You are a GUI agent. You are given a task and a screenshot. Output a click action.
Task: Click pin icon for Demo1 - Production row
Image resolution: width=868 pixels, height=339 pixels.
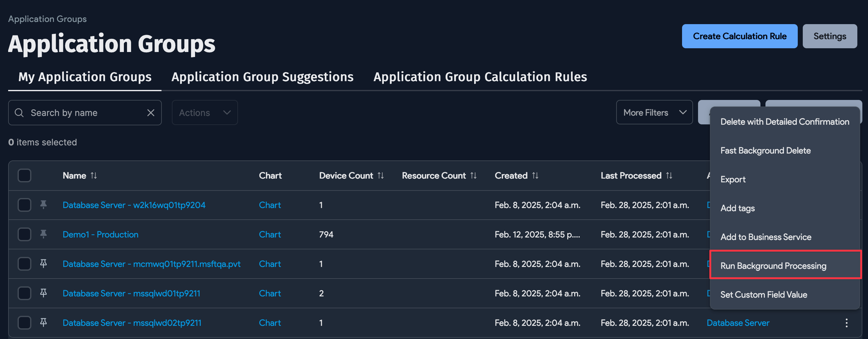click(44, 234)
